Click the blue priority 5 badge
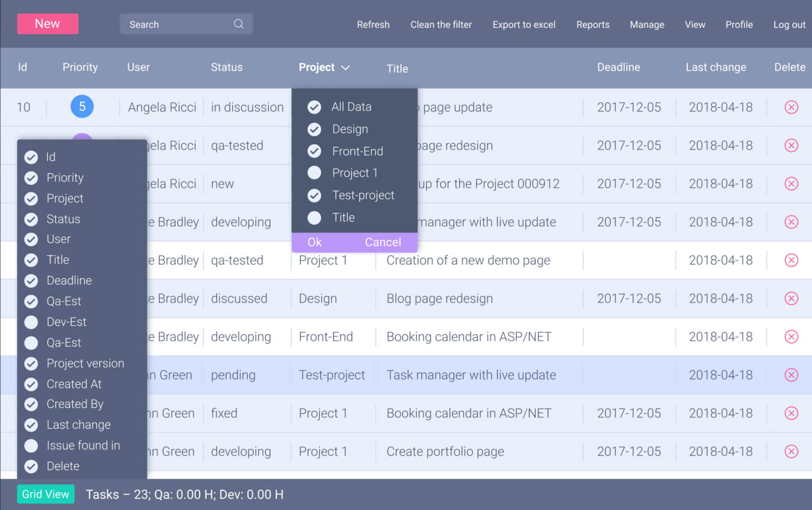 pos(82,107)
